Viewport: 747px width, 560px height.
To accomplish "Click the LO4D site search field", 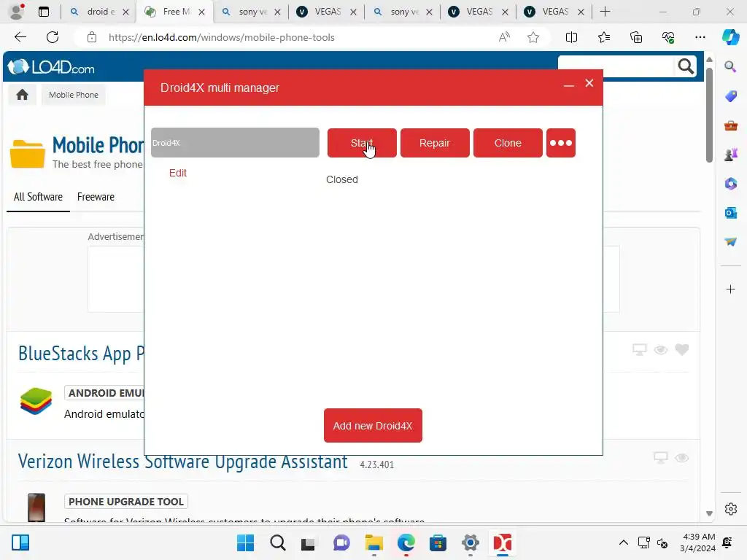I will pyautogui.click(x=616, y=66).
